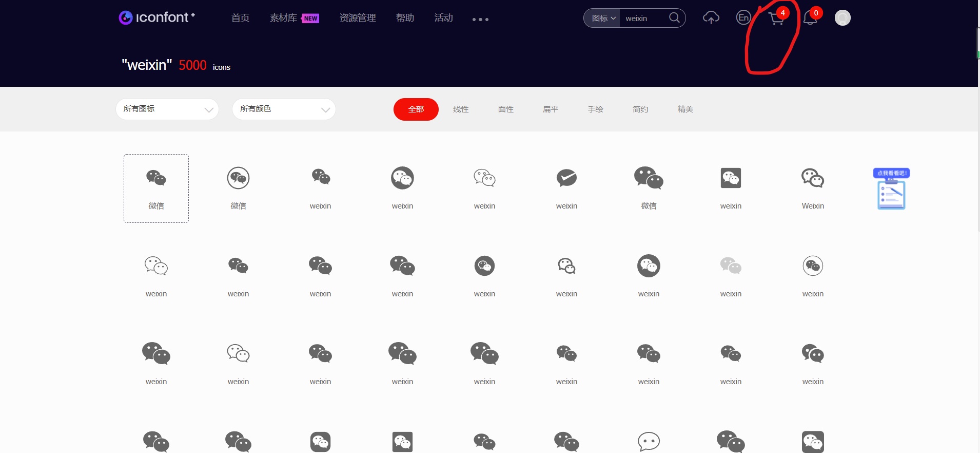Viewport: 980px width, 453px height.
Task: Focus the search field containing weixin
Action: (643, 18)
